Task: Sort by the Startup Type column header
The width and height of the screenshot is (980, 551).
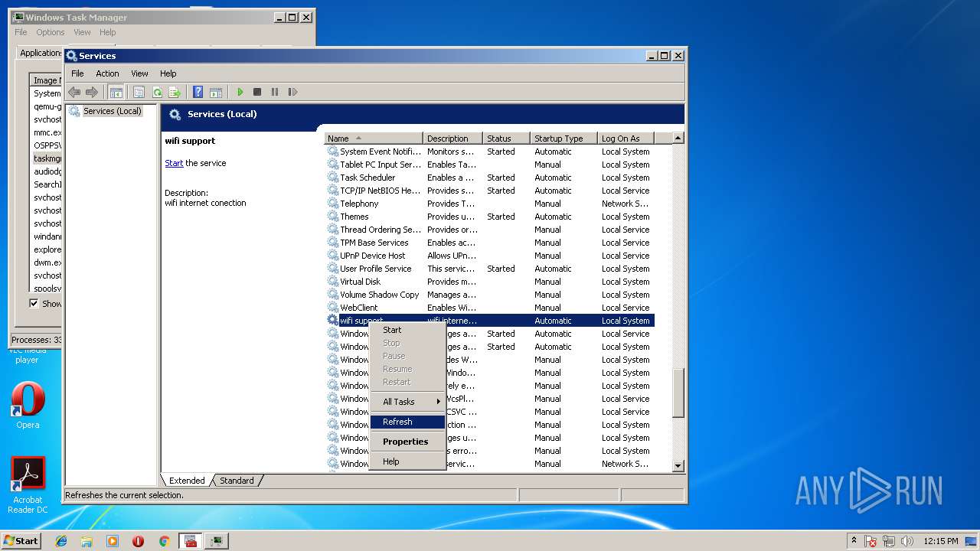Action: click(x=563, y=139)
